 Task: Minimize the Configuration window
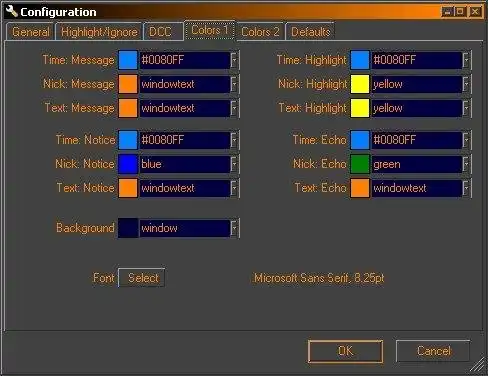click(448, 12)
